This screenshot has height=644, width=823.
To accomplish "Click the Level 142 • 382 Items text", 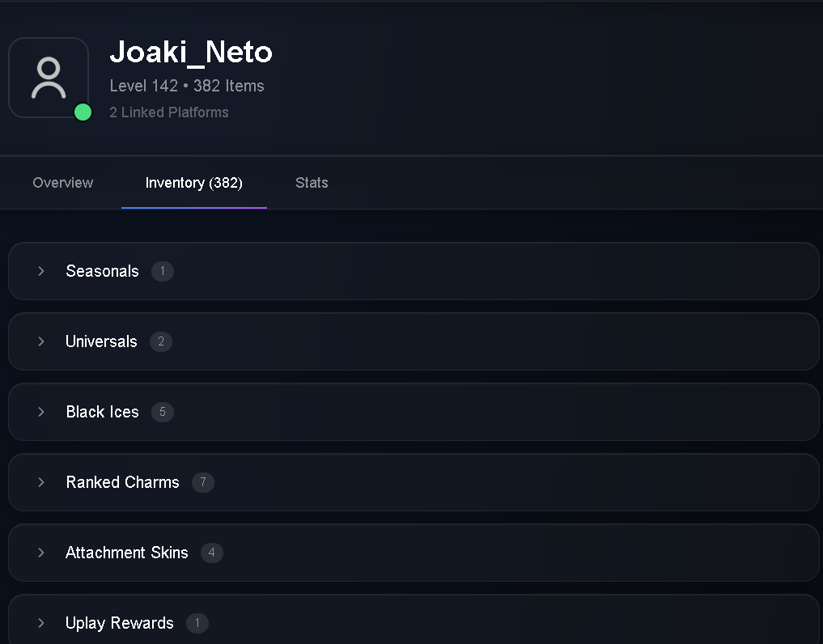I will pos(187,86).
